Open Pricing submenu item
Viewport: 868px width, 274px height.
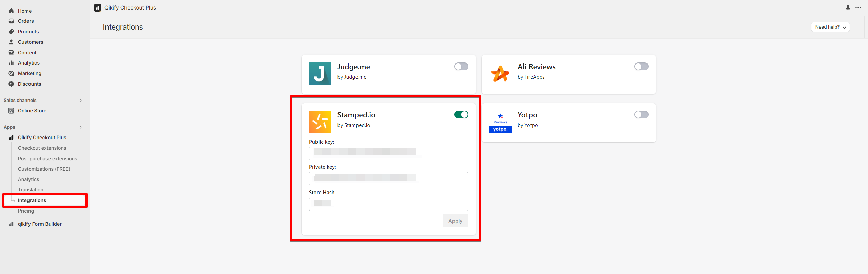pos(26,211)
